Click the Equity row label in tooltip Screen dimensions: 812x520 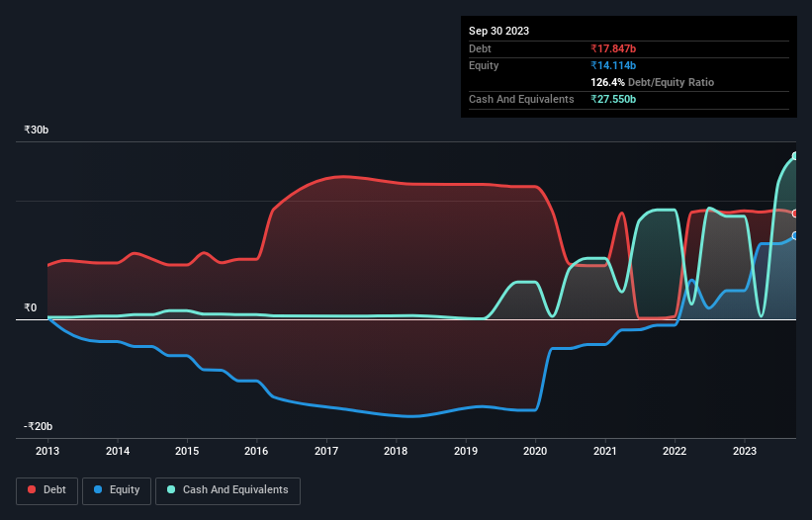[484, 65]
